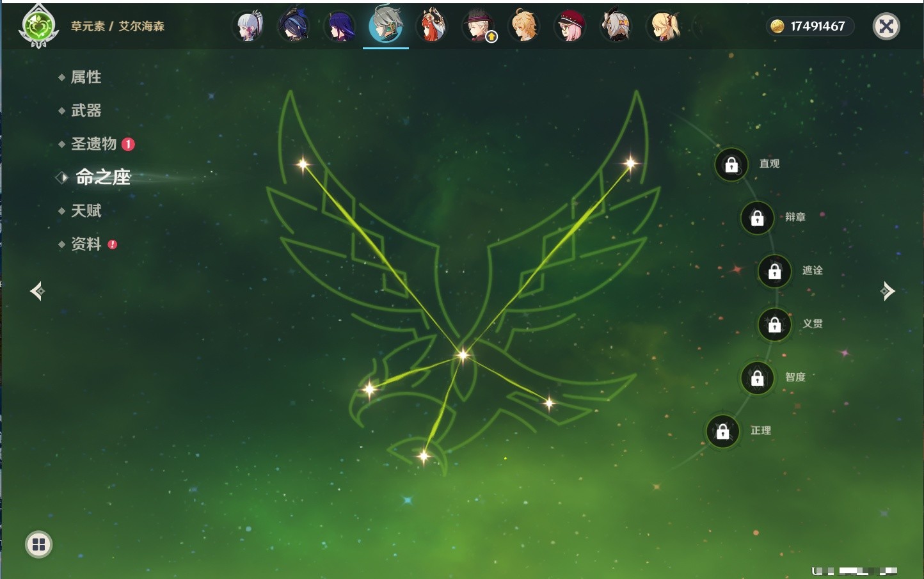Click the red 1 badge beside 圣遗物
This screenshot has height=579, width=924.
click(x=128, y=144)
